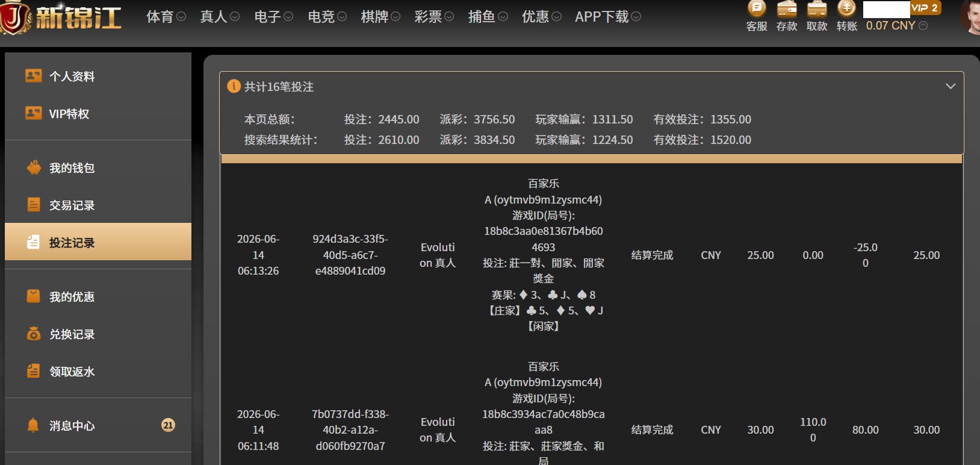
Task: Click the 110.00 payout cell
Action: 813,430
